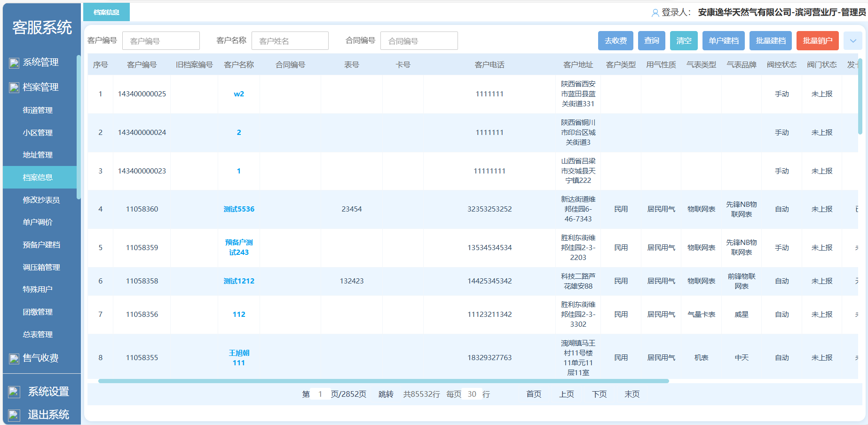Click the 批量建档 button
868x425 pixels.
coord(771,41)
